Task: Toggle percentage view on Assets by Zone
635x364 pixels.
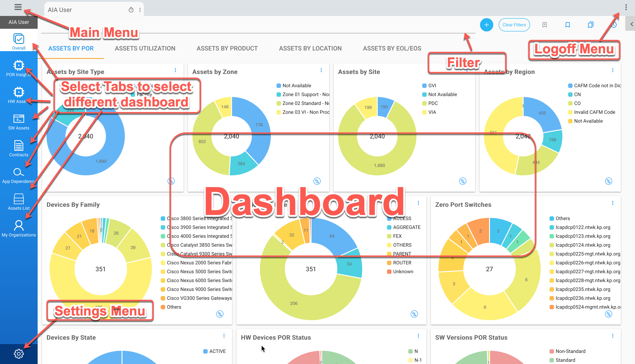Action: (317, 181)
